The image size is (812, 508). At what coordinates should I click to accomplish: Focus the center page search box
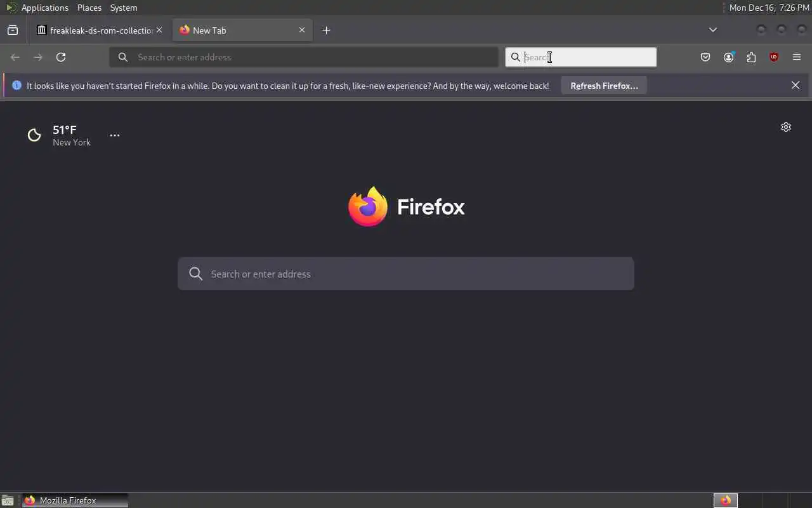pos(406,274)
